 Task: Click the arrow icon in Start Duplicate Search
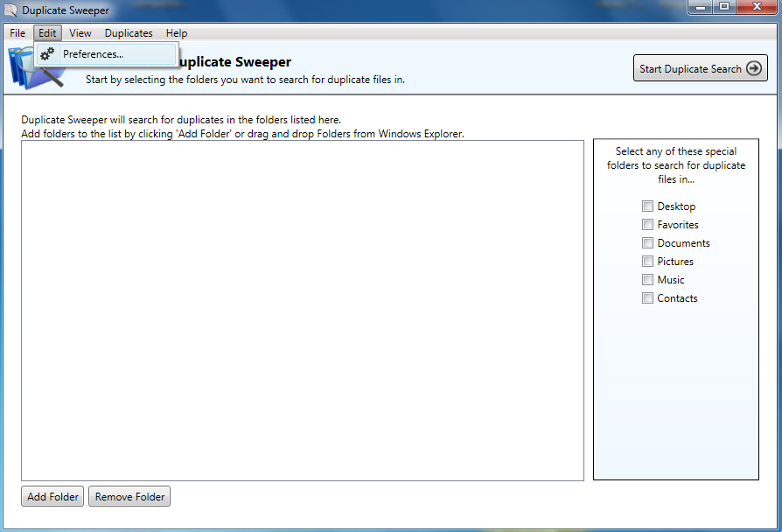[754, 68]
